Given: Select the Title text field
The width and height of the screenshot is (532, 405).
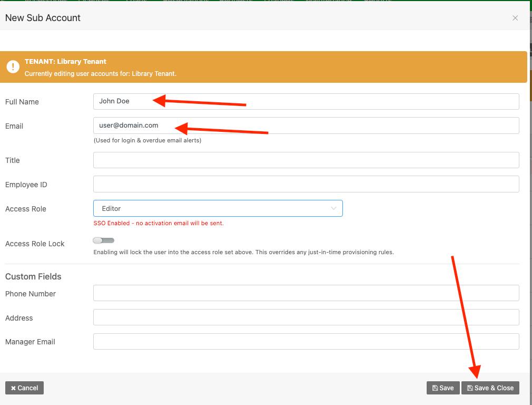Looking at the screenshot, I should click(306, 160).
